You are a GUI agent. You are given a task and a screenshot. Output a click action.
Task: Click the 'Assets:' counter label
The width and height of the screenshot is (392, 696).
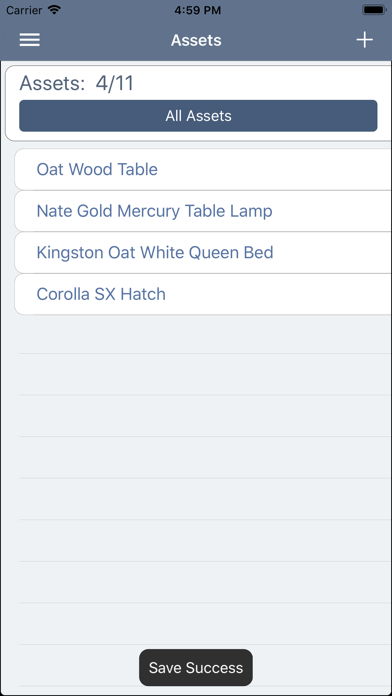[x=52, y=83]
